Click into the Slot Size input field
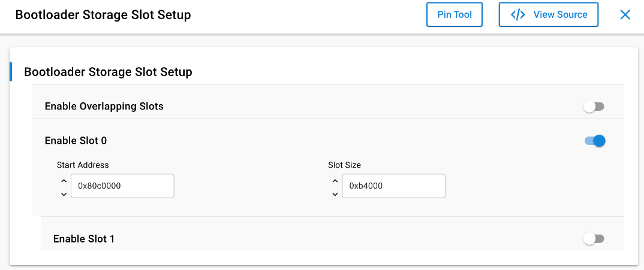This screenshot has width=644, height=270. point(393,186)
